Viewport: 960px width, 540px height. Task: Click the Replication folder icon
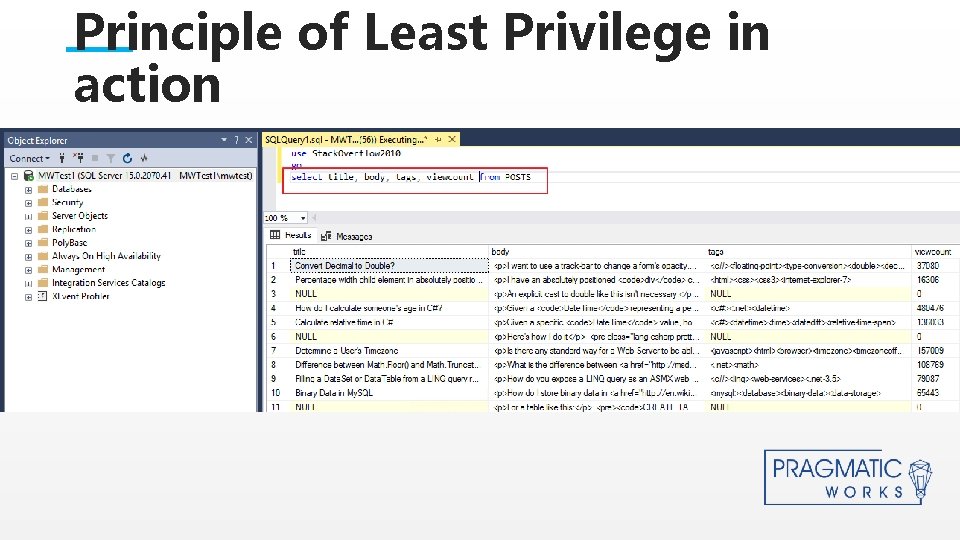click(43, 229)
